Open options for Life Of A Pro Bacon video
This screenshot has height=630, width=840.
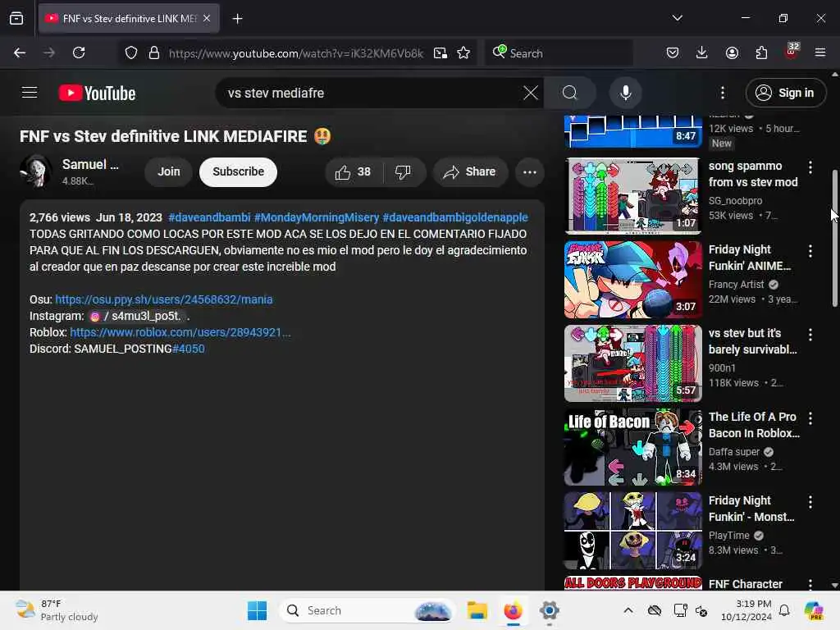coord(810,418)
